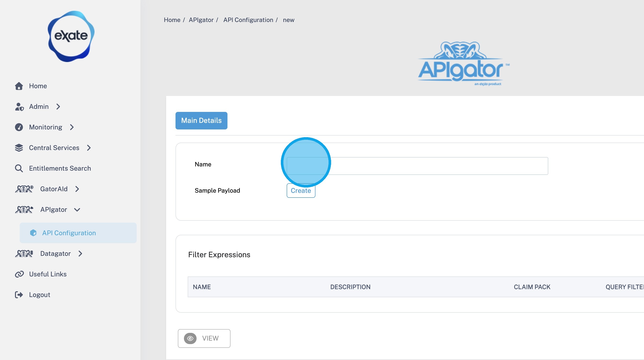Click the Entitlements Search magnifier icon
Screen dimensions: 644x360
[x=19, y=169]
